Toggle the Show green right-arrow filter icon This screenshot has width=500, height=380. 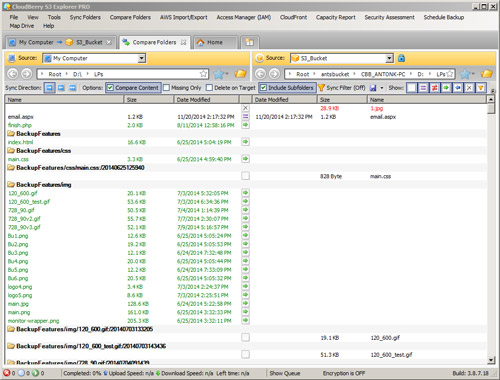(x=446, y=88)
